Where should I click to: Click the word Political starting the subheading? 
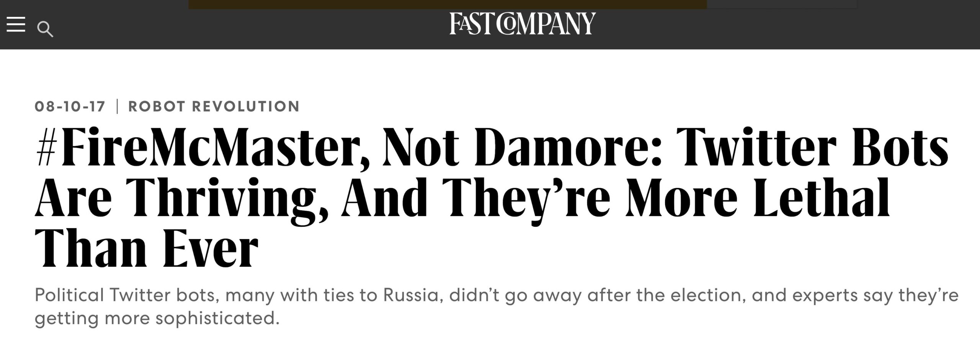click(x=69, y=295)
